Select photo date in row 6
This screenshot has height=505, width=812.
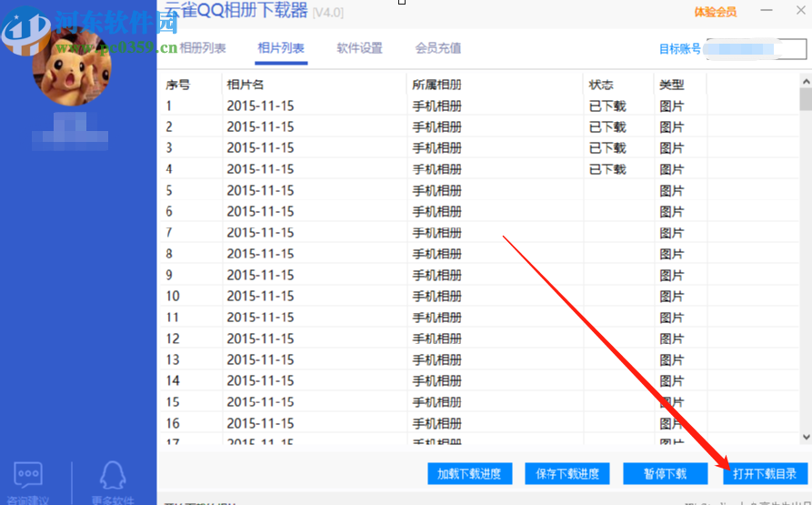(x=260, y=212)
